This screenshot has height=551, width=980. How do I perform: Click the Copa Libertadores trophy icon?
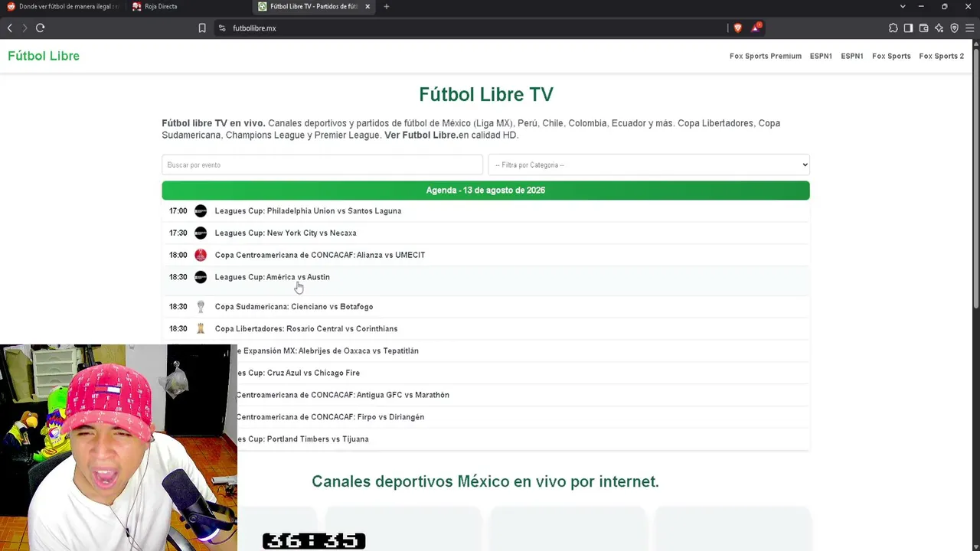point(201,329)
